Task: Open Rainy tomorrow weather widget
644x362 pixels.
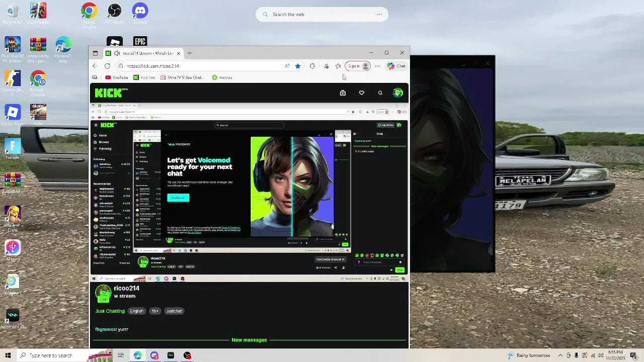Action: pyautogui.click(x=528, y=355)
